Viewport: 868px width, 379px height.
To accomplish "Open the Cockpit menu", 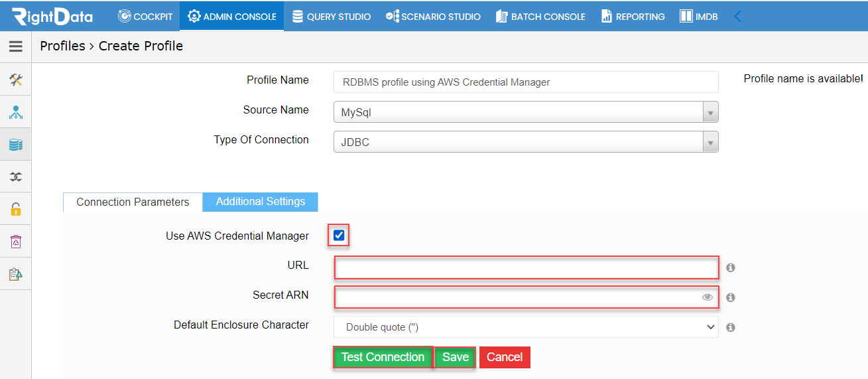I will (x=145, y=16).
